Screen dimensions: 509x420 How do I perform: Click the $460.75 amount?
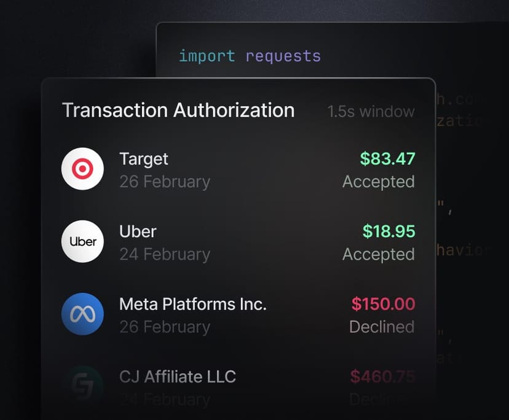point(383,376)
